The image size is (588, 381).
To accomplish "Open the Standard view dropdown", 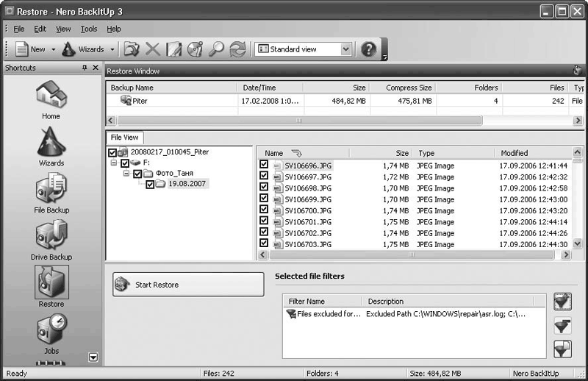I will pyautogui.click(x=346, y=49).
